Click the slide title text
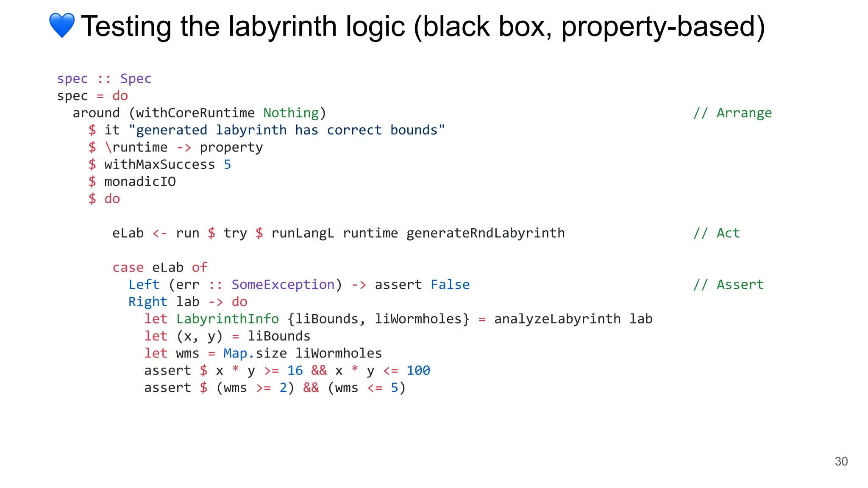The width and height of the screenshot is (868, 488). 423,26
